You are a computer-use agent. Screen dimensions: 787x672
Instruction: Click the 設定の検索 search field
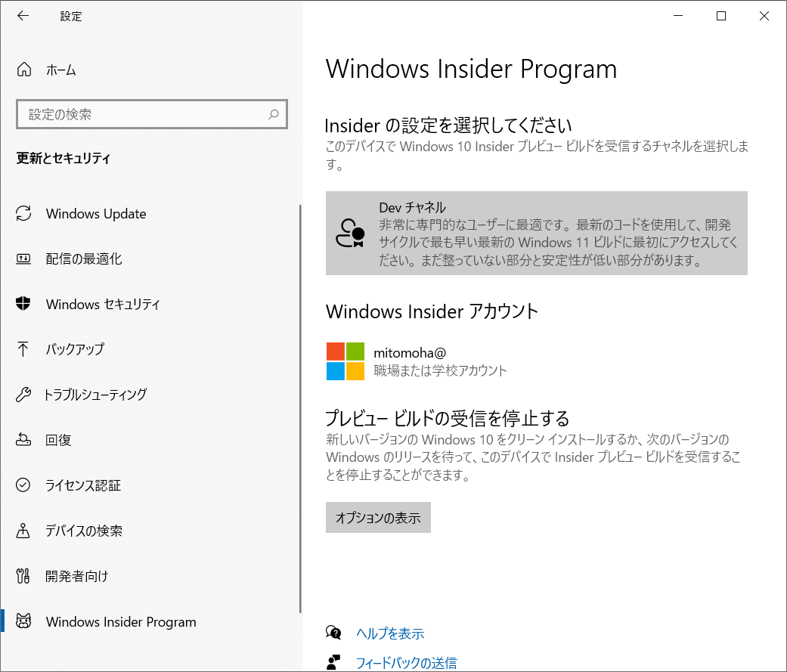click(x=151, y=114)
